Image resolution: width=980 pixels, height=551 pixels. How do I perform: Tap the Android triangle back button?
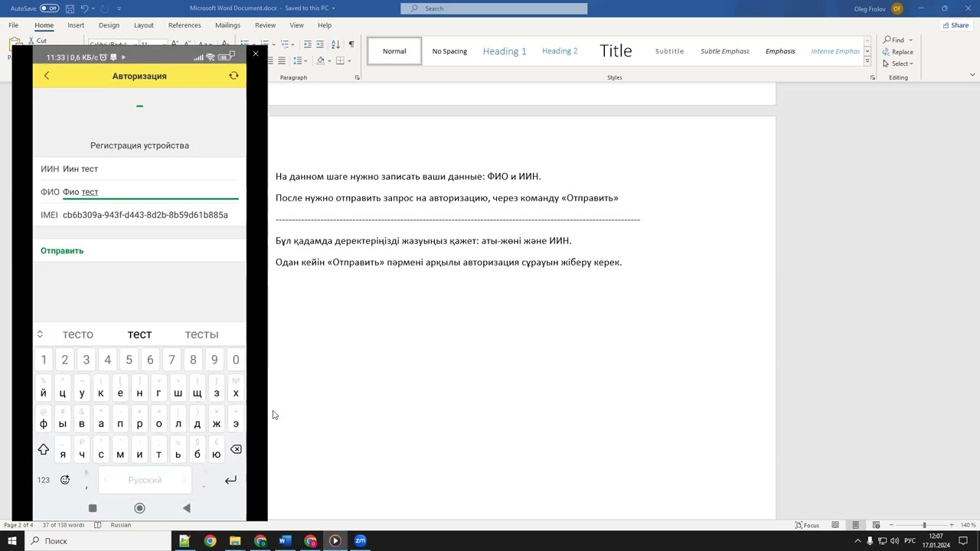click(186, 508)
